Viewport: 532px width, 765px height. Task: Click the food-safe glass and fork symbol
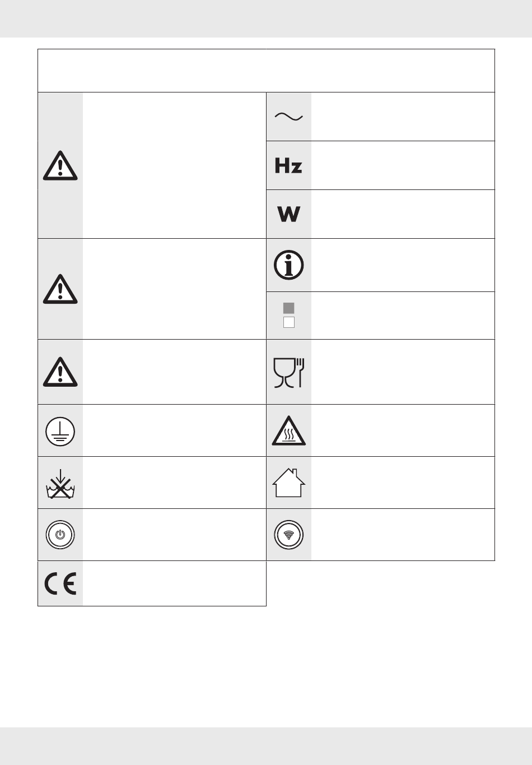[288, 372]
